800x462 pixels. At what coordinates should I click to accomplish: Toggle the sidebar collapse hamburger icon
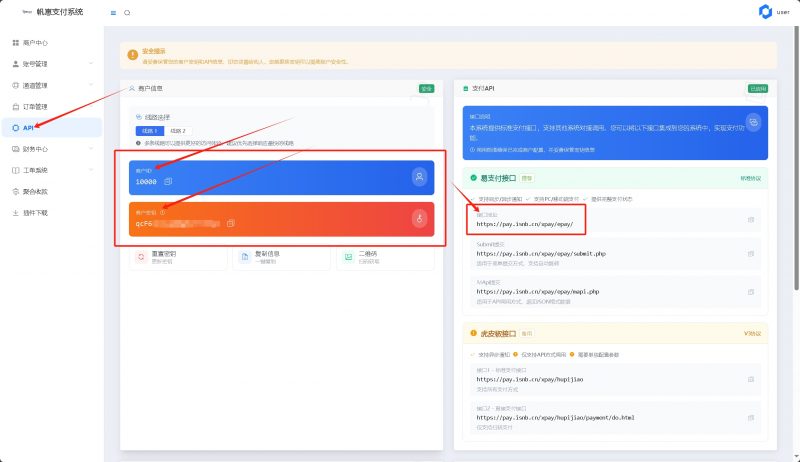(113, 12)
